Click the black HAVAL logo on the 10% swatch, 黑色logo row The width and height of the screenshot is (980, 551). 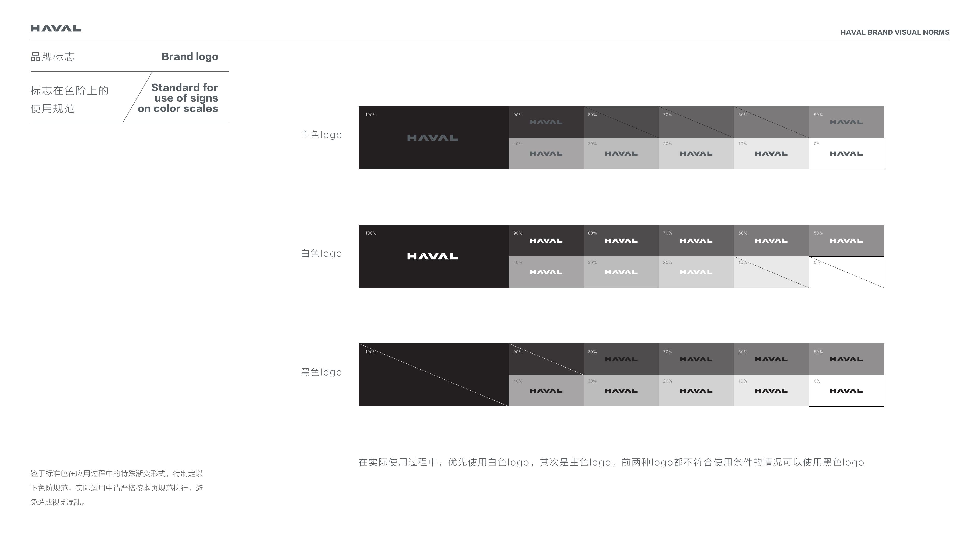(x=771, y=391)
